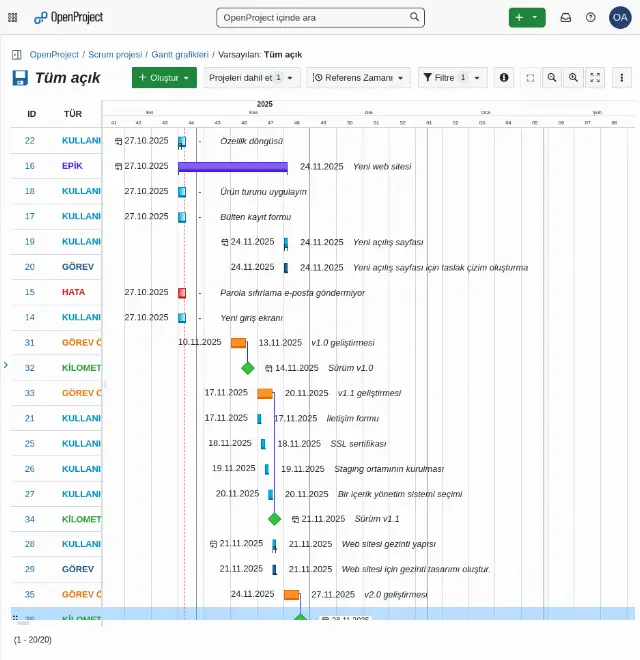This screenshot has width=640, height=660.
Task: Open work package ID 32
Action: [29, 368]
